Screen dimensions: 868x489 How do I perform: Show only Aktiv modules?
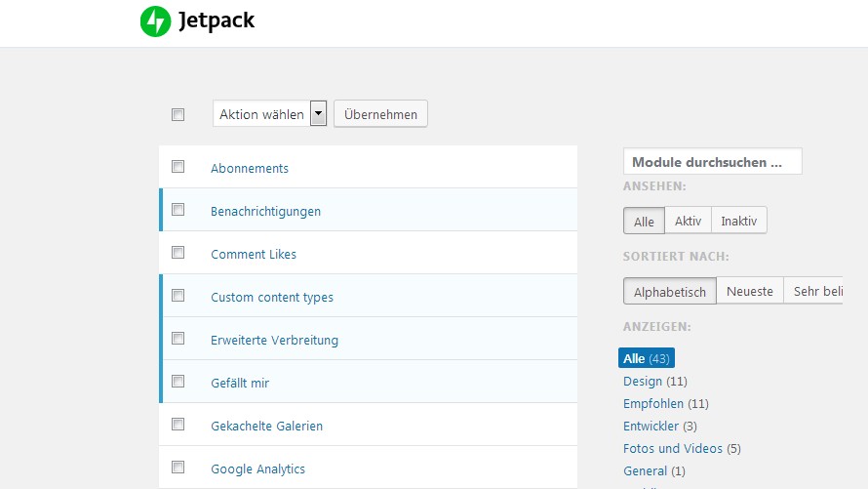(688, 222)
